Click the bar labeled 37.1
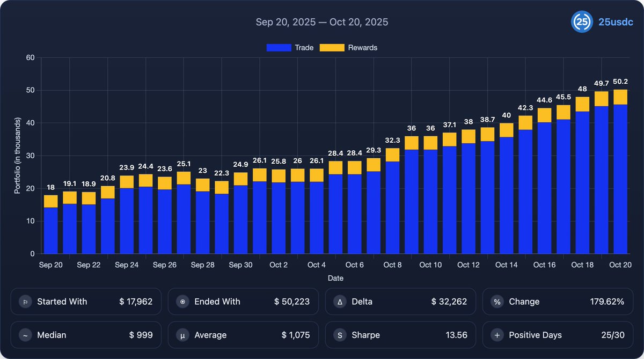The height and width of the screenshot is (359, 644). 450,193
